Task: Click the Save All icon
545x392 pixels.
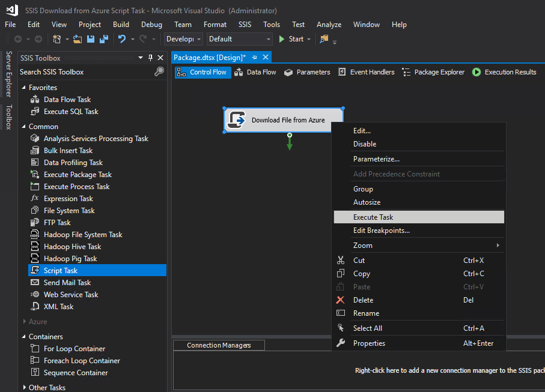Action: point(104,39)
